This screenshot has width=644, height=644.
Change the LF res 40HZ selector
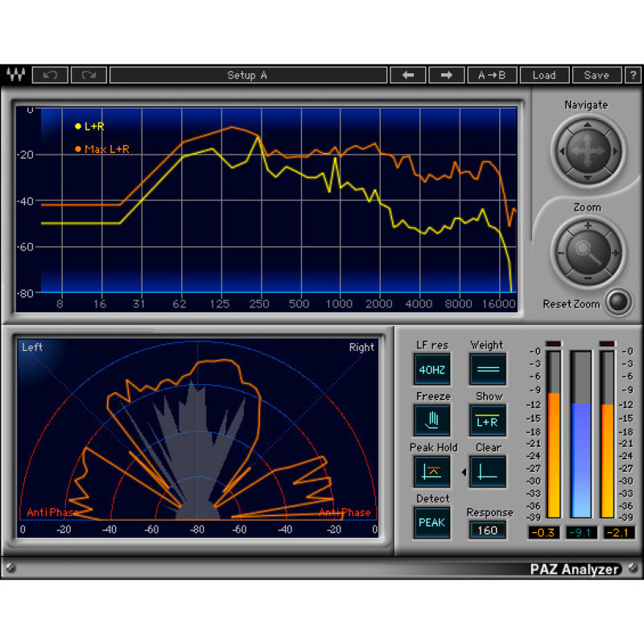pyautogui.click(x=431, y=369)
